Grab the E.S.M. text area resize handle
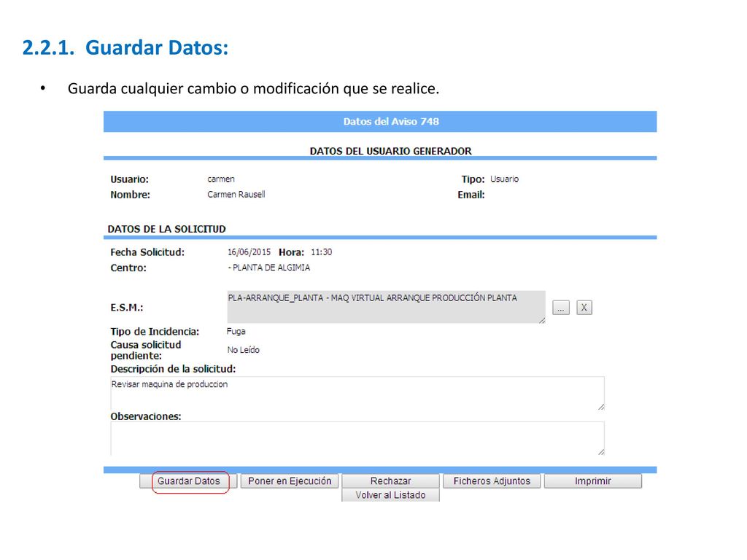This screenshot has height=560, width=747. pyautogui.click(x=542, y=321)
